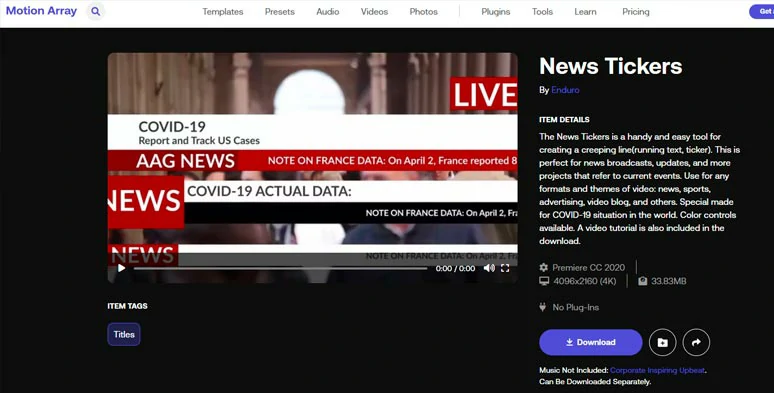Select Photos in navigation bar

[424, 12]
